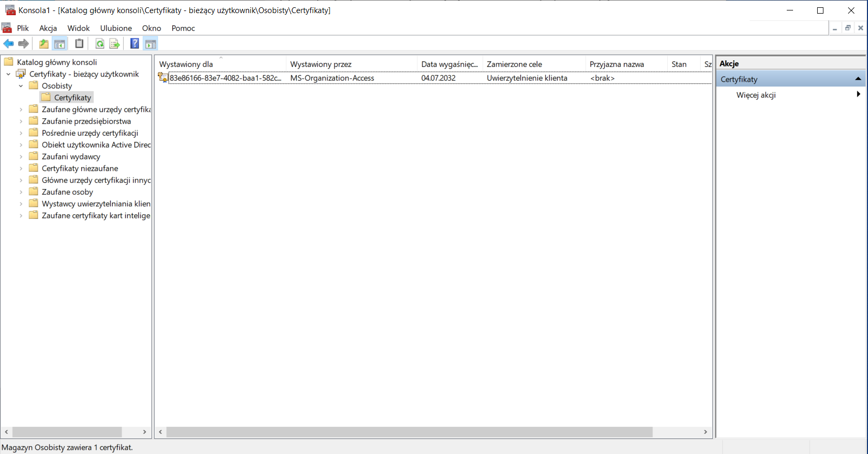
Task: Expand Pośrednie urzędy certyfikacji node
Action: 21,133
